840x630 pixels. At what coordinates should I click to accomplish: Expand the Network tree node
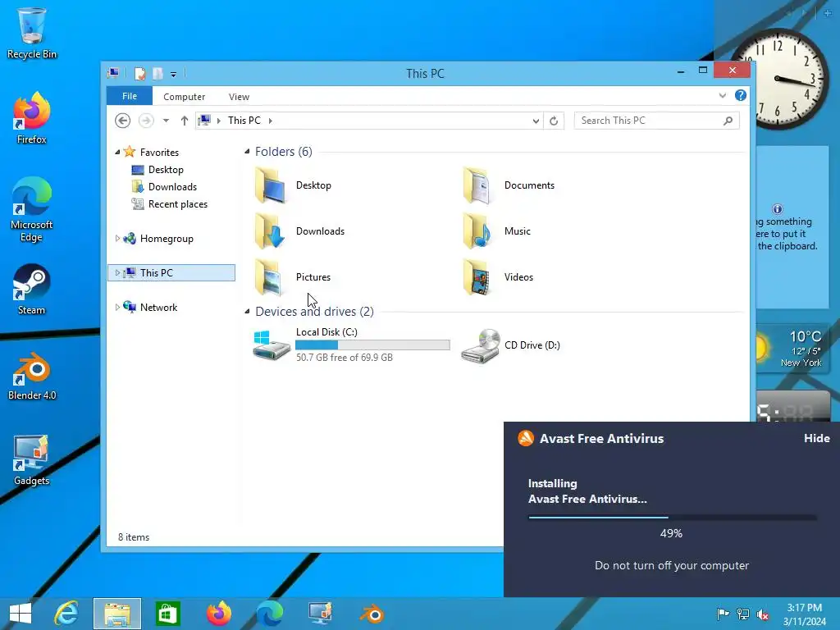click(x=117, y=307)
